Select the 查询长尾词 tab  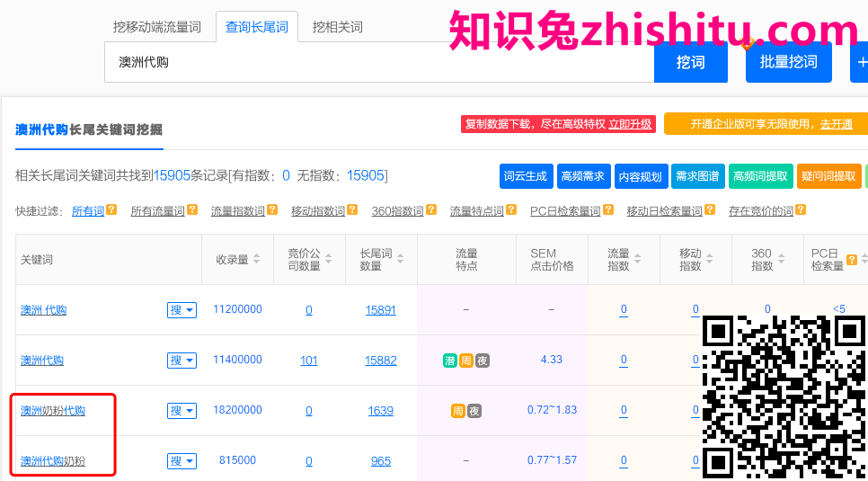257,27
